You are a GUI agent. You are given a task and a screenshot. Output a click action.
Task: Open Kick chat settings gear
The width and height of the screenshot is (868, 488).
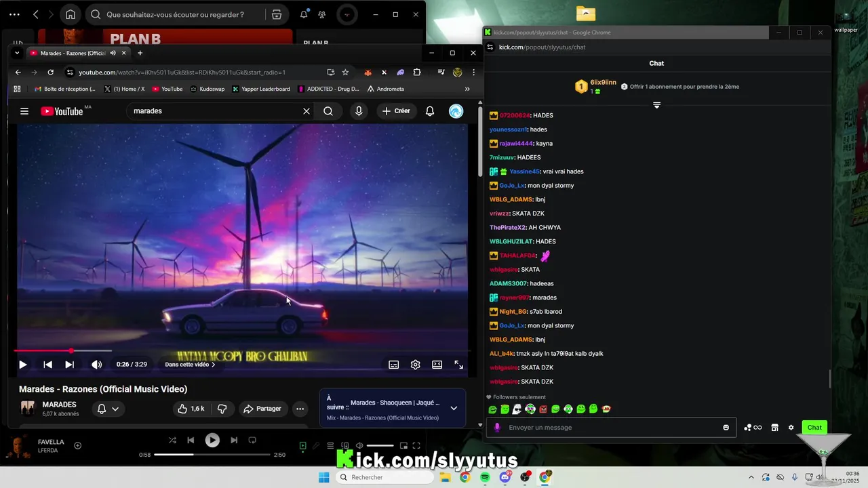pyautogui.click(x=791, y=428)
